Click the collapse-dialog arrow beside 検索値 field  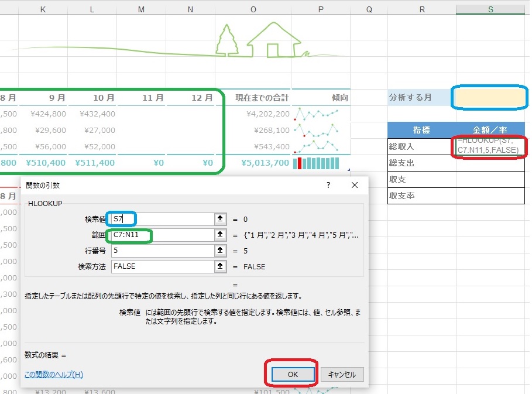pos(220,219)
